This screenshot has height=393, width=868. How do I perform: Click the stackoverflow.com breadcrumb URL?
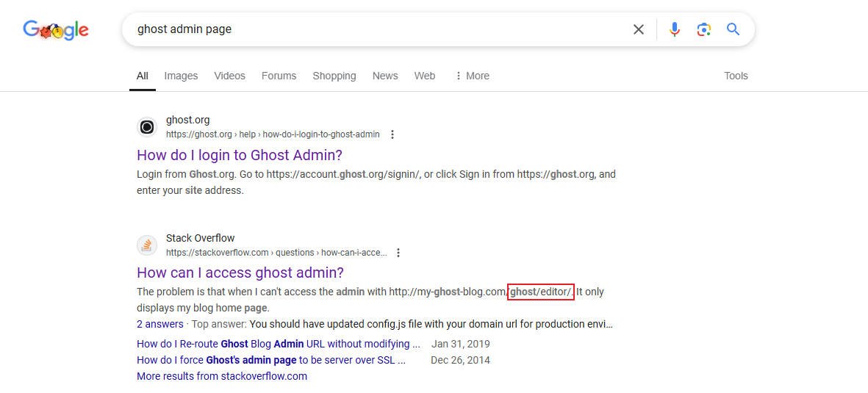click(x=276, y=253)
